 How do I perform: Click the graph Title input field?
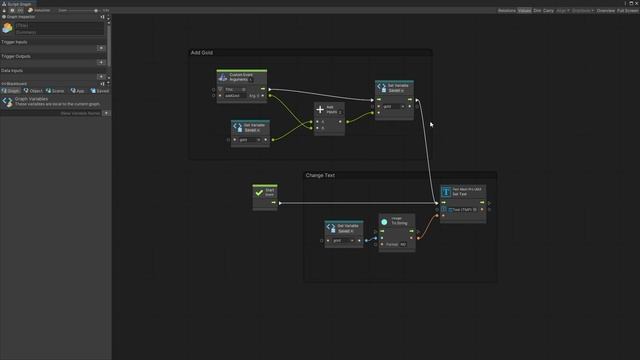[x=60, y=25]
